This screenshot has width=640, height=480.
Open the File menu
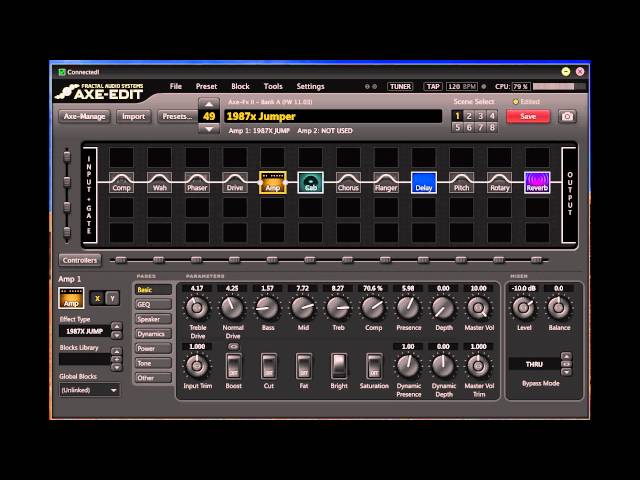click(x=176, y=87)
